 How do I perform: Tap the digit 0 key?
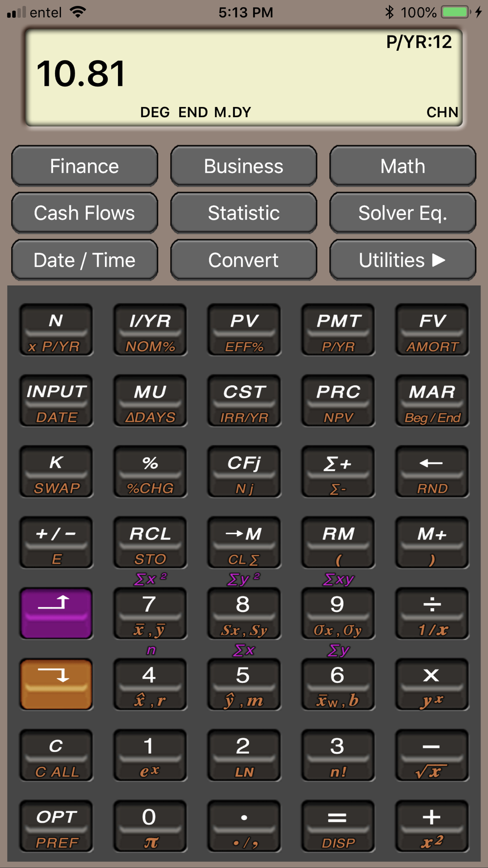click(x=150, y=826)
